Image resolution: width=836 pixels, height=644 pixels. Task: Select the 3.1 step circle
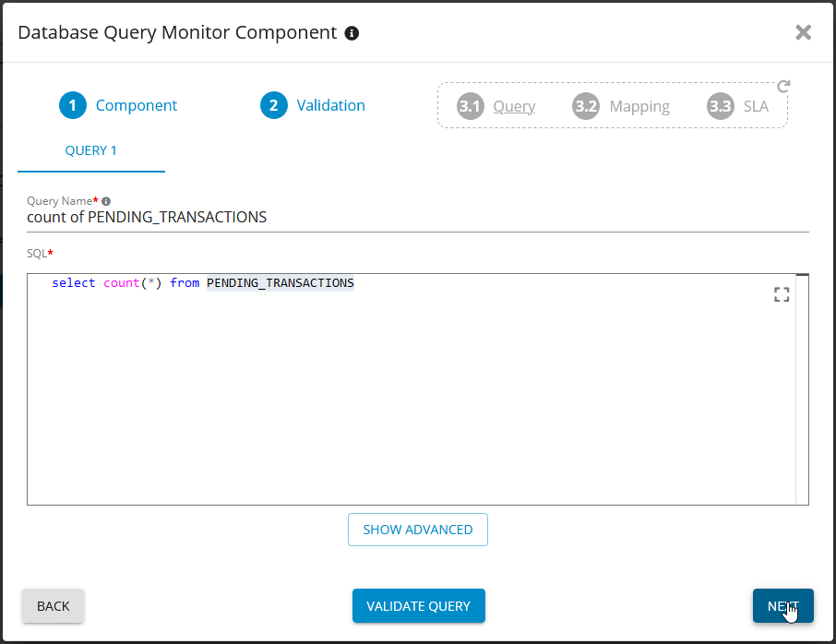click(x=471, y=106)
